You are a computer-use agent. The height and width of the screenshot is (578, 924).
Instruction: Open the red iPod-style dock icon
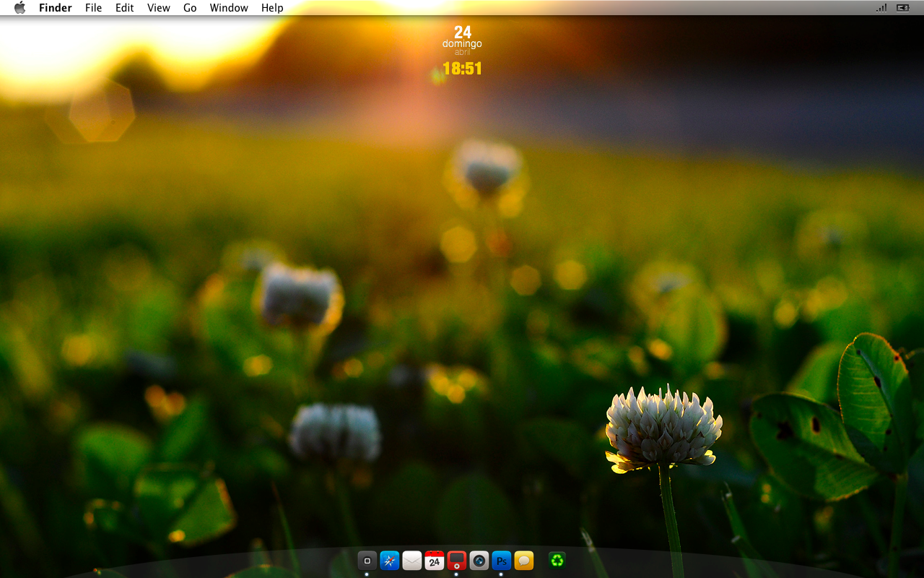(x=457, y=561)
